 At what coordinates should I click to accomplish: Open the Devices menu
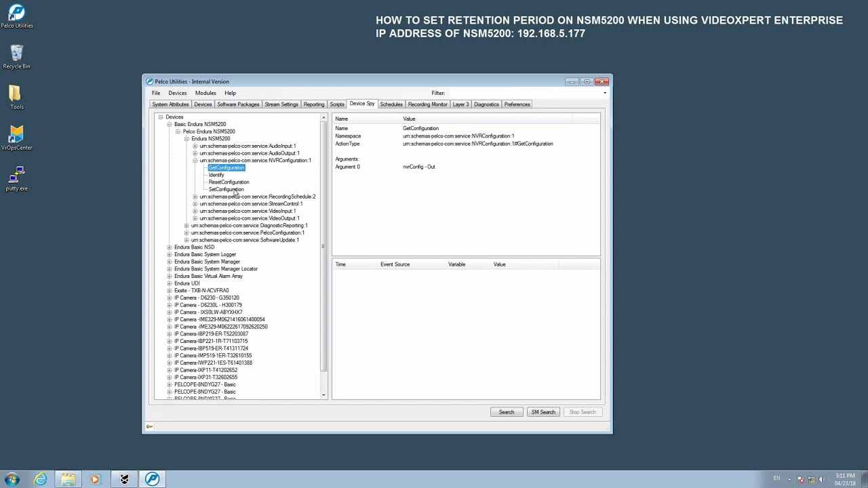[178, 93]
